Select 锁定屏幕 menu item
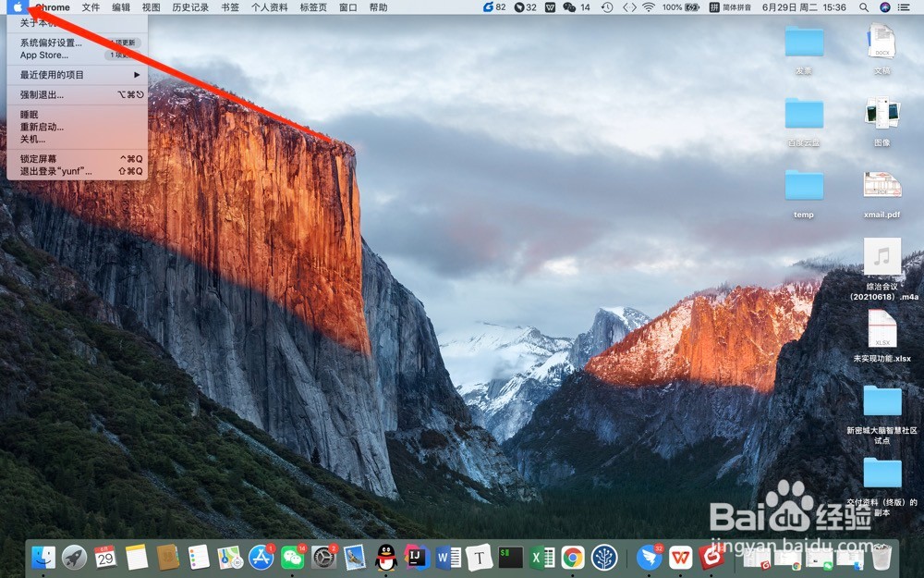The image size is (924, 578). pos(78,159)
